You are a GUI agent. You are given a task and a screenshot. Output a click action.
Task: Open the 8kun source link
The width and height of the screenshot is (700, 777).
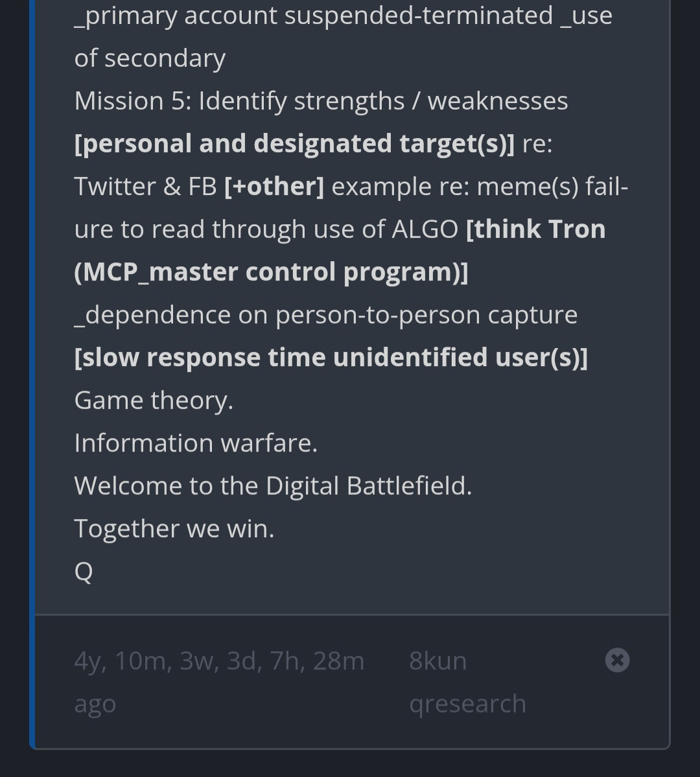point(437,661)
